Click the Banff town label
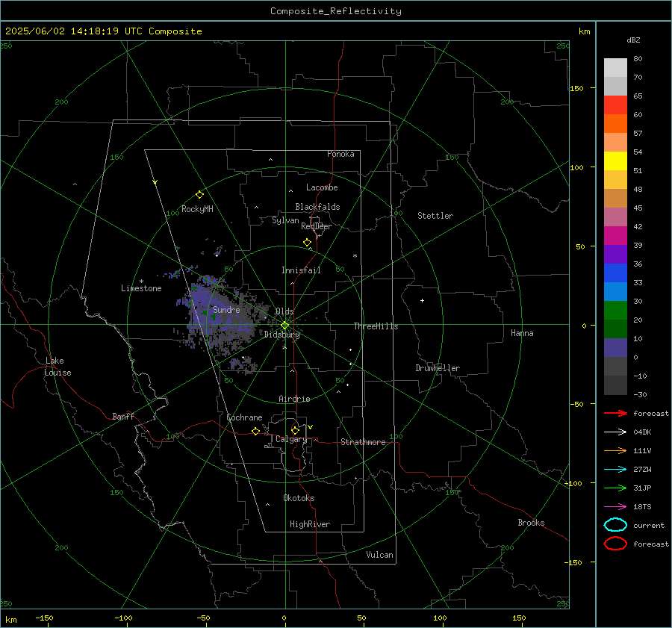 click(123, 417)
